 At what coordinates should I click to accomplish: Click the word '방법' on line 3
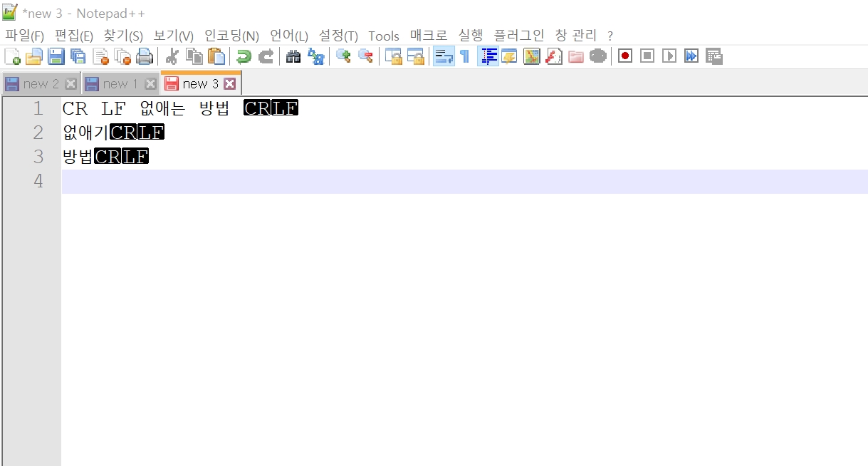pos(78,157)
